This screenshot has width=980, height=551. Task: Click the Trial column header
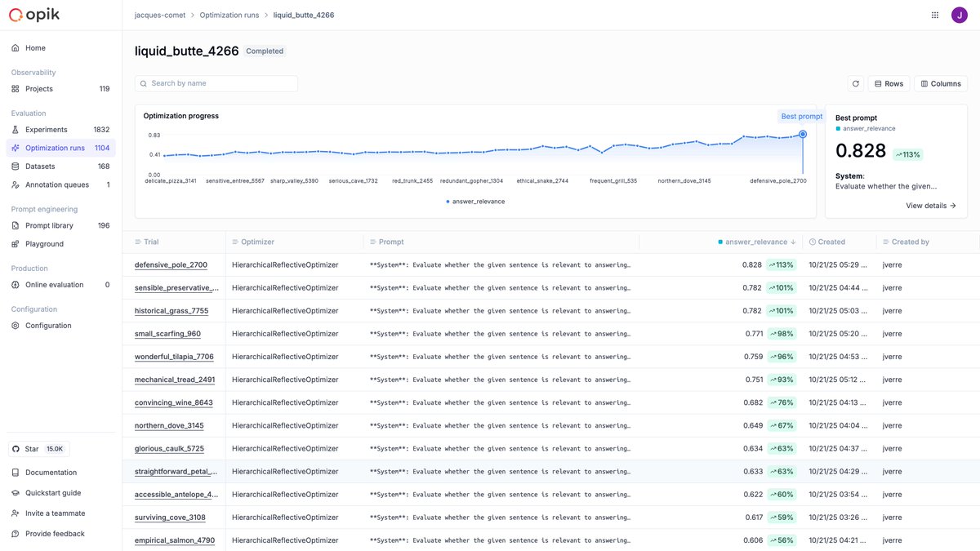pyautogui.click(x=174, y=242)
